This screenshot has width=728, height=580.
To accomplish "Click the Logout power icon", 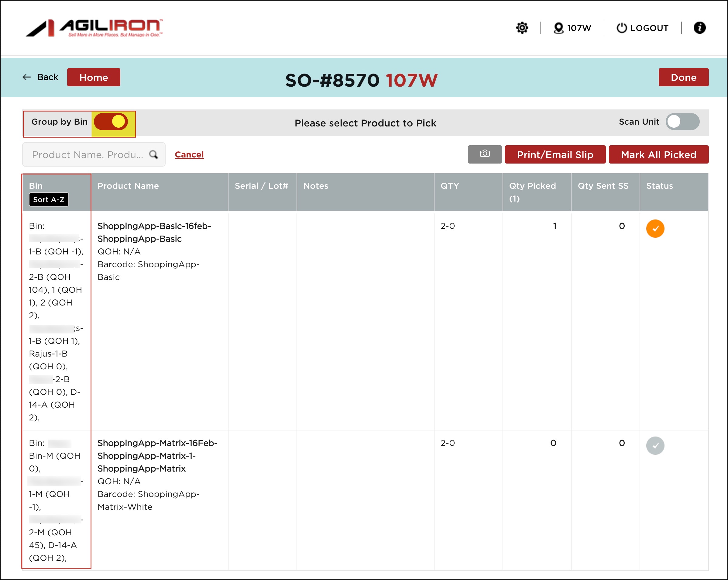I will [621, 28].
